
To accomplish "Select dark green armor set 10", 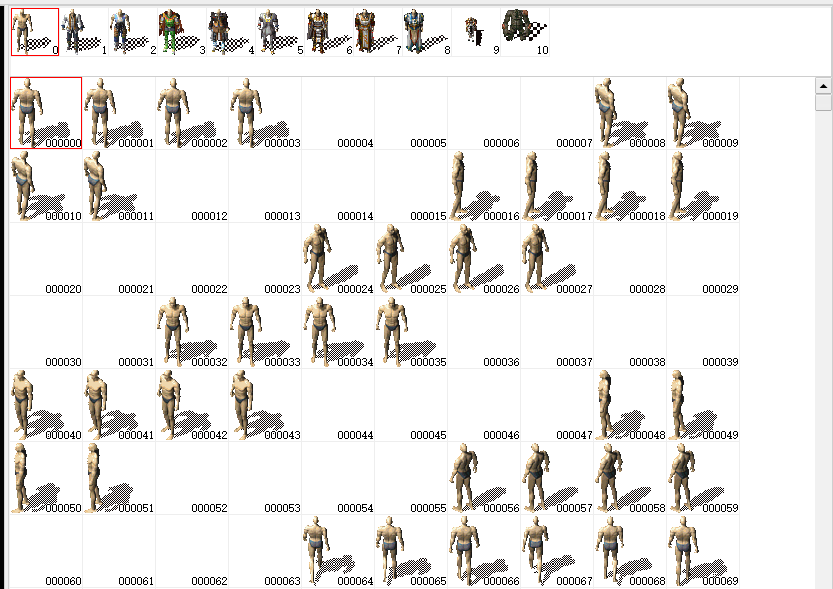I will [x=525, y=32].
